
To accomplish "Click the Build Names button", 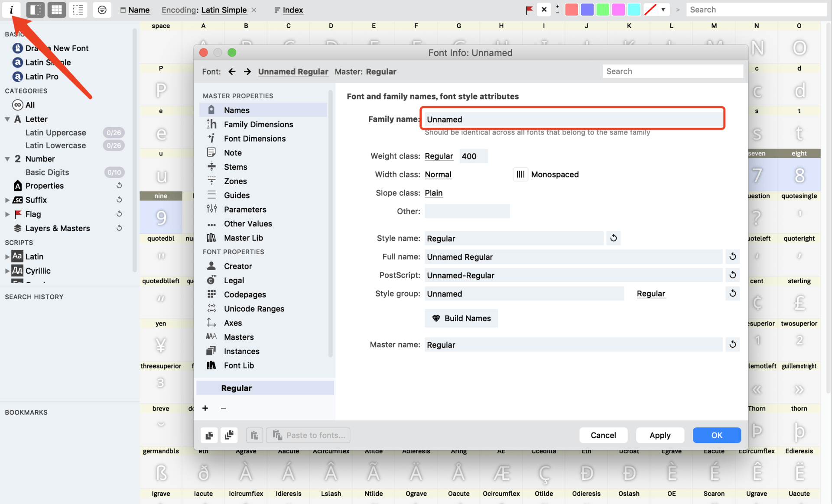I will (x=461, y=318).
